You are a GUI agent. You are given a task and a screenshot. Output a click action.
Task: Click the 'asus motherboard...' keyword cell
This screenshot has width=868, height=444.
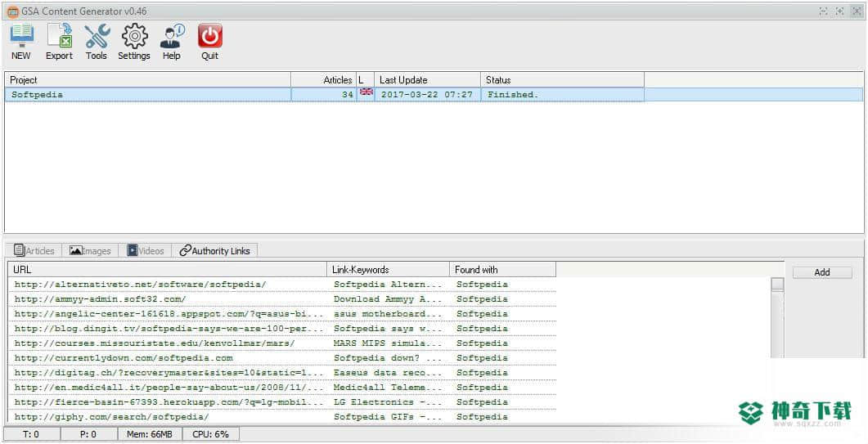coord(388,314)
